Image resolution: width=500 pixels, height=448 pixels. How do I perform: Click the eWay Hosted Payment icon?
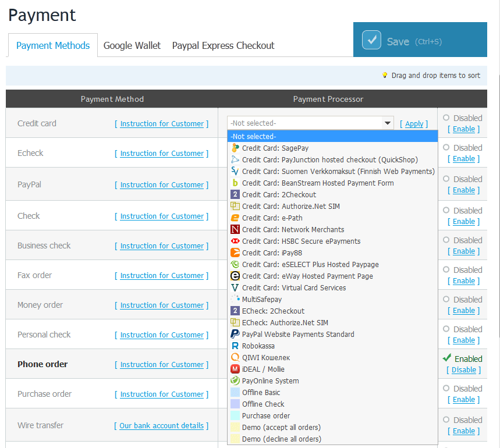235,276
